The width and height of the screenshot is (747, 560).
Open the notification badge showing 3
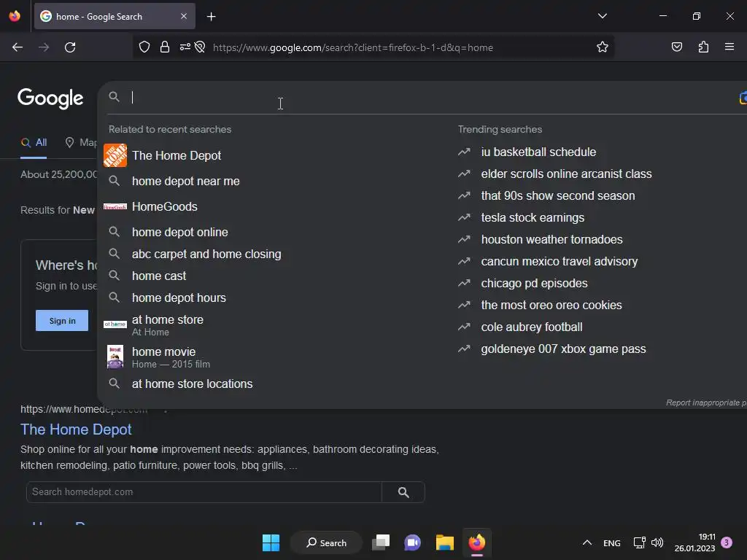tap(727, 542)
